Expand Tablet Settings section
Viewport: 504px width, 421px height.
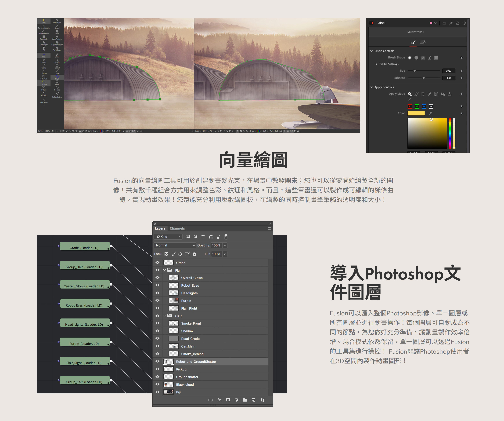[x=376, y=64]
